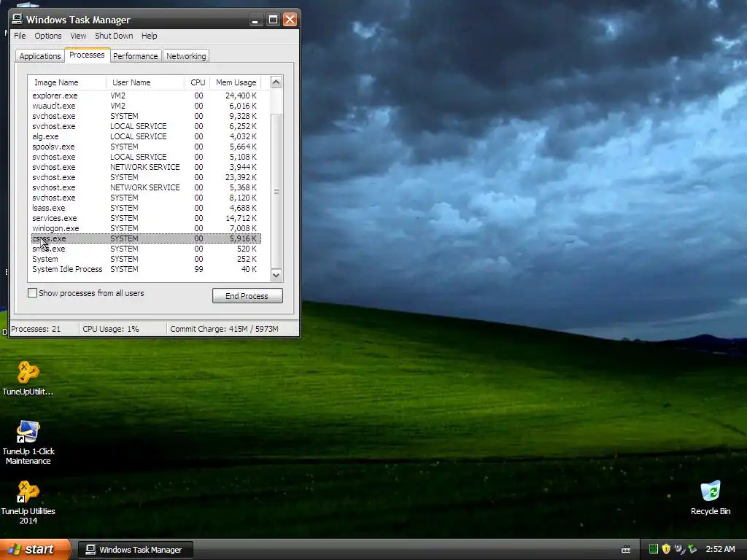747x560 pixels.
Task: Open the Help menu
Action: 149,36
